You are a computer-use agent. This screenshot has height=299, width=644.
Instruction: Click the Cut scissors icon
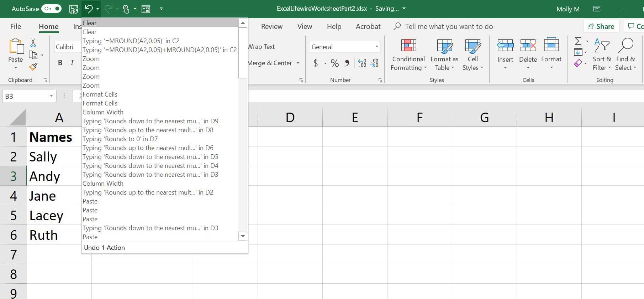(33, 43)
